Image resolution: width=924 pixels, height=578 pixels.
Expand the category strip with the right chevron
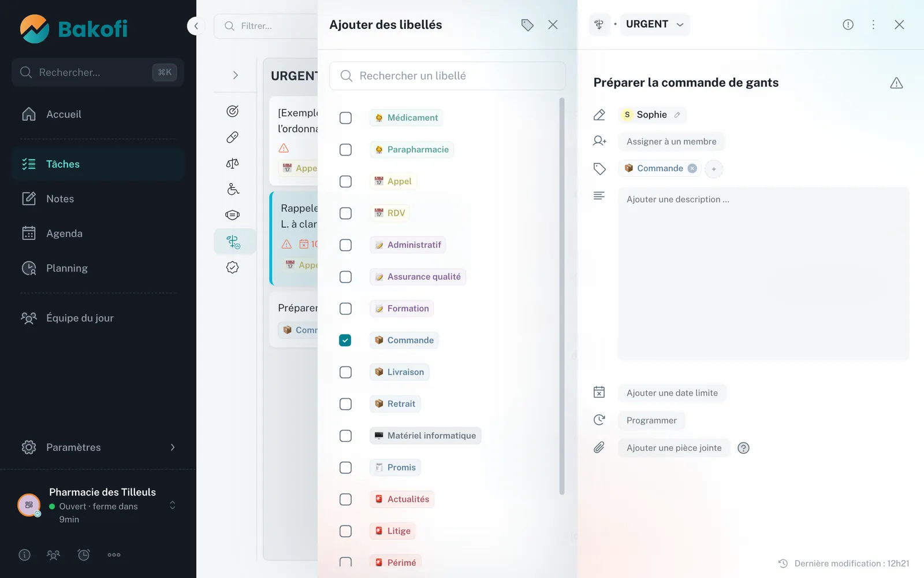235,75
